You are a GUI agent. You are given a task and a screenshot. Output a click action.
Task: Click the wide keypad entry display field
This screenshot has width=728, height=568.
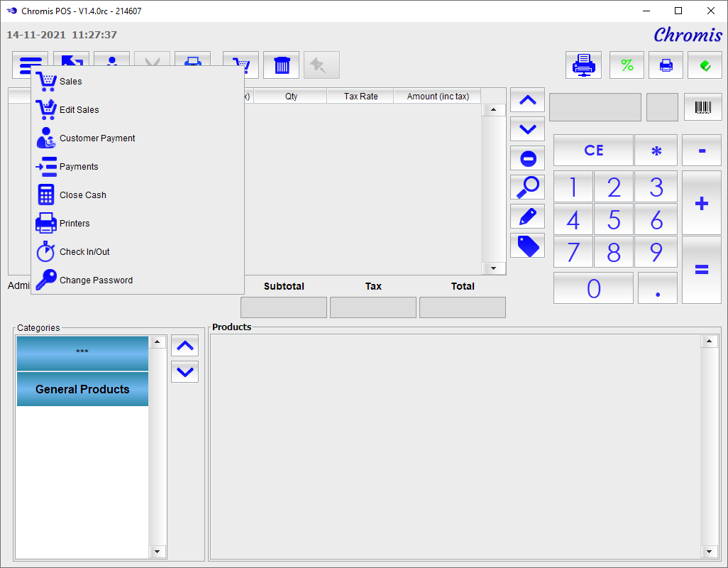tap(595, 107)
